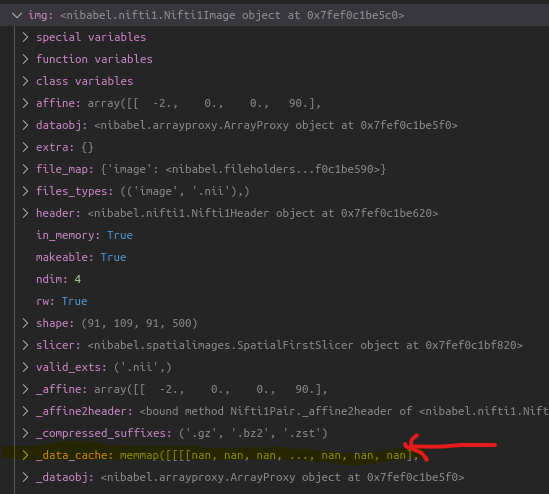
Task: Select the rw True row
Action: (x=274, y=301)
